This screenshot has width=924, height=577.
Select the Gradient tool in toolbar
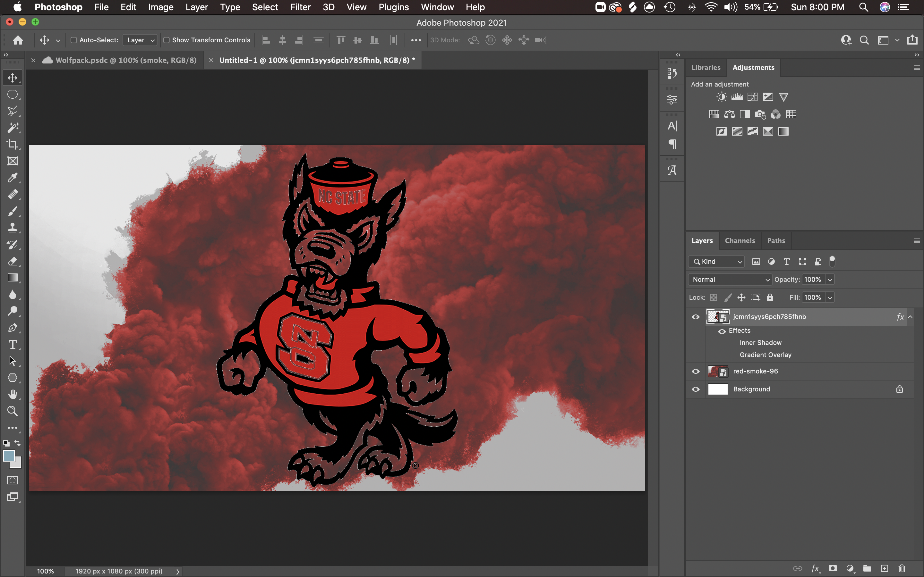click(x=13, y=277)
